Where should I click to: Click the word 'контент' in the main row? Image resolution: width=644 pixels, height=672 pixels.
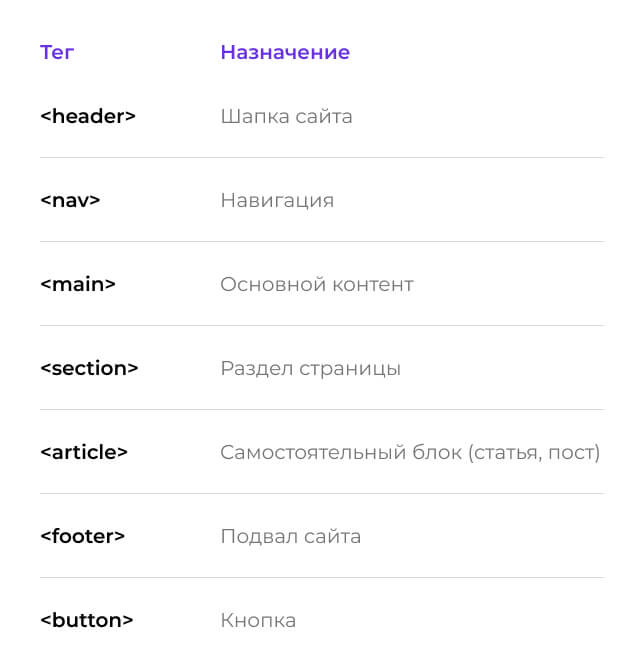click(373, 285)
